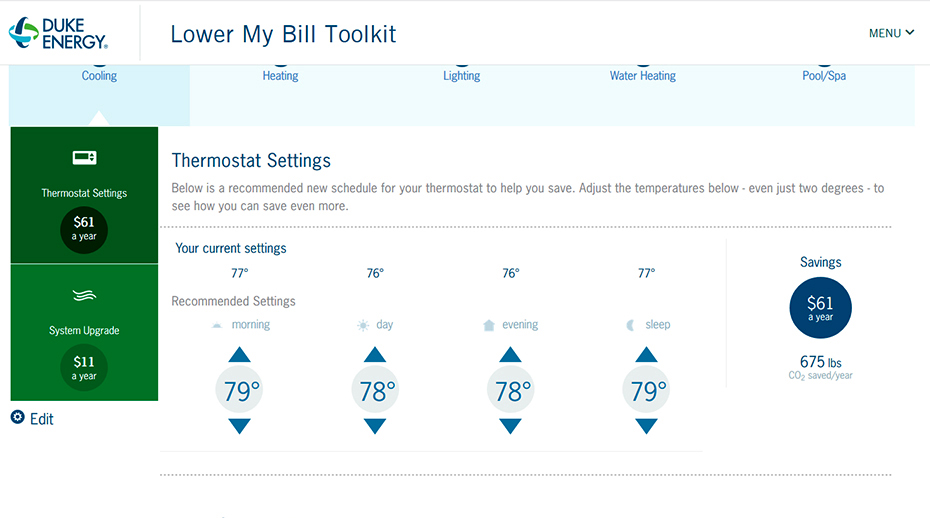The image size is (930, 518).
Task: Decrease the evening temperature
Action: click(510, 426)
